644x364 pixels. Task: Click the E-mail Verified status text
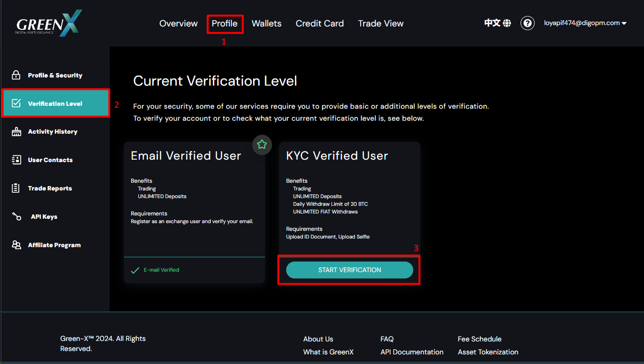pyautogui.click(x=161, y=270)
